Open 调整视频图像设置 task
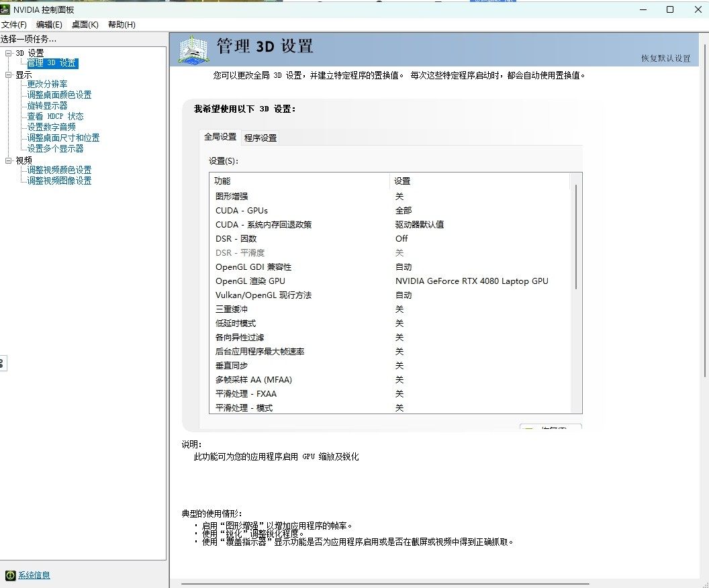709x588 pixels. pyautogui.click(x=59, y=181)
